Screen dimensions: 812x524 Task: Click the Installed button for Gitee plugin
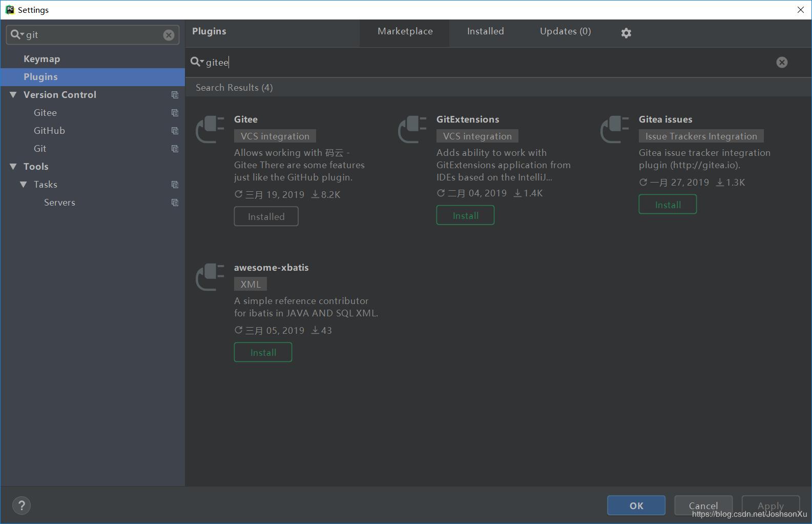(x=266, y=216)
